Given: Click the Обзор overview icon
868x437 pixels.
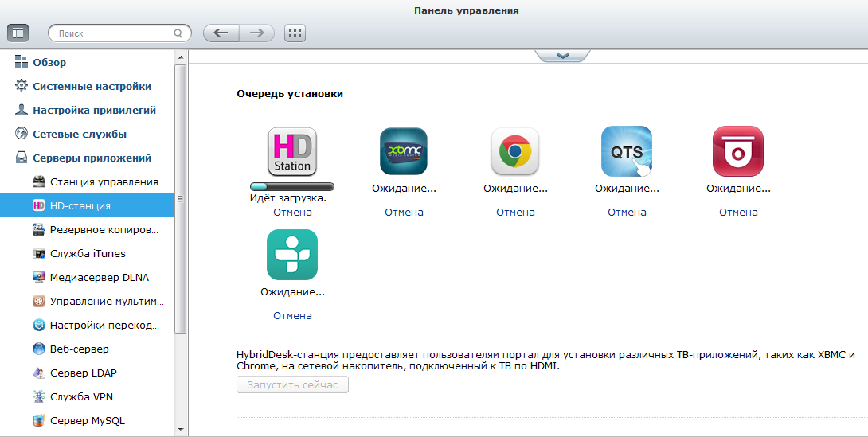Looking at the screenshot, I should pyautogui.click(x=21, y=61).
